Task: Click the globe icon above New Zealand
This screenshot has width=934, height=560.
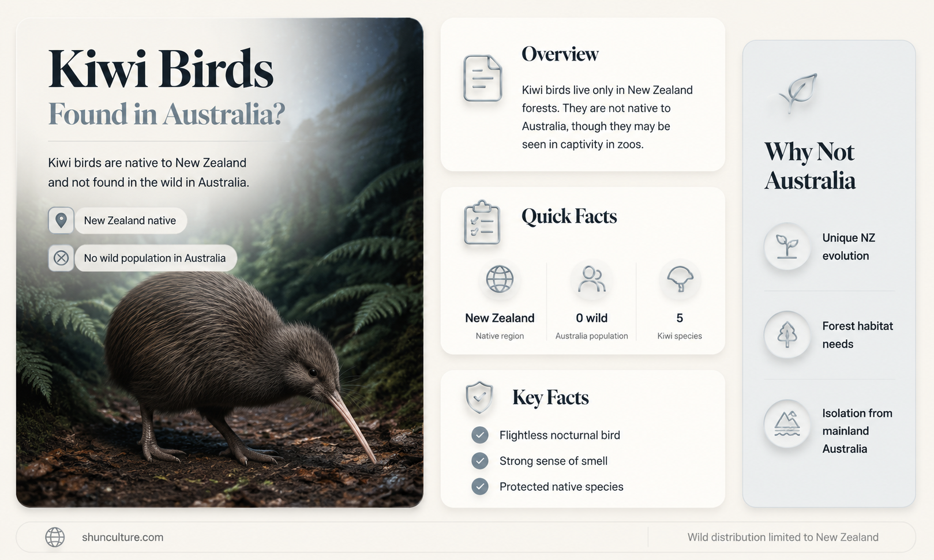Action: (500, 279)
